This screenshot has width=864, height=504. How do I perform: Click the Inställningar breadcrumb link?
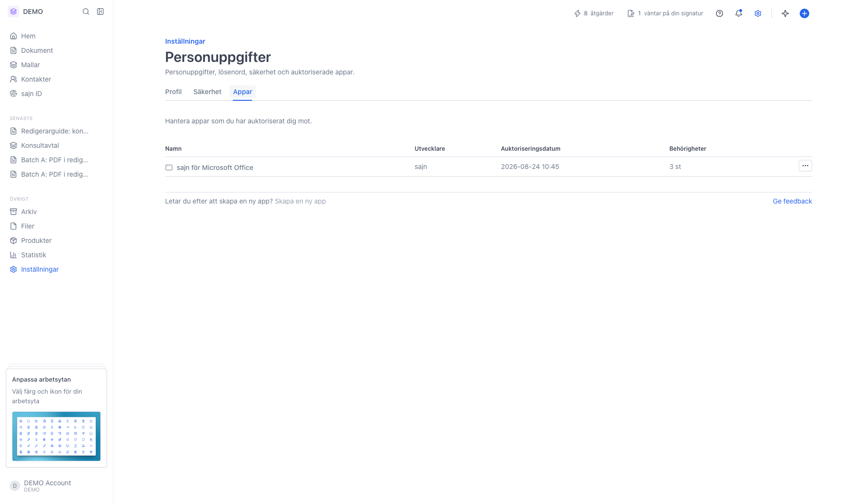[x=185, y=41]
